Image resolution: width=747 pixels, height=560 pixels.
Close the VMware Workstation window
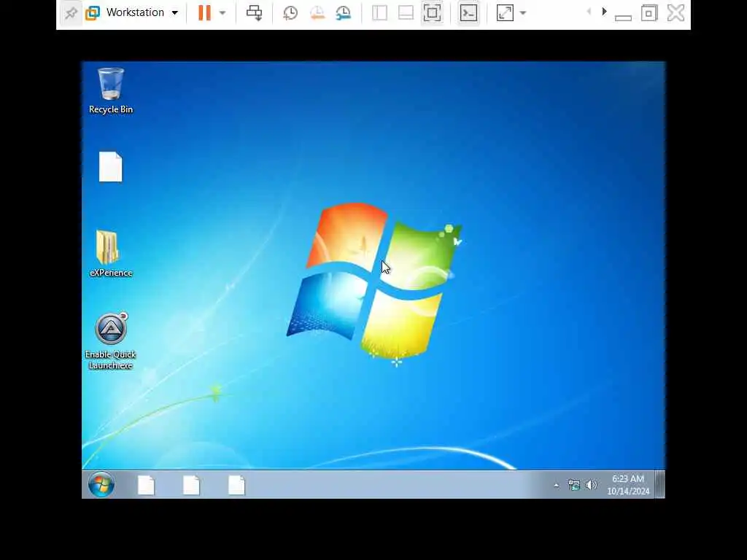click(676, 13)
